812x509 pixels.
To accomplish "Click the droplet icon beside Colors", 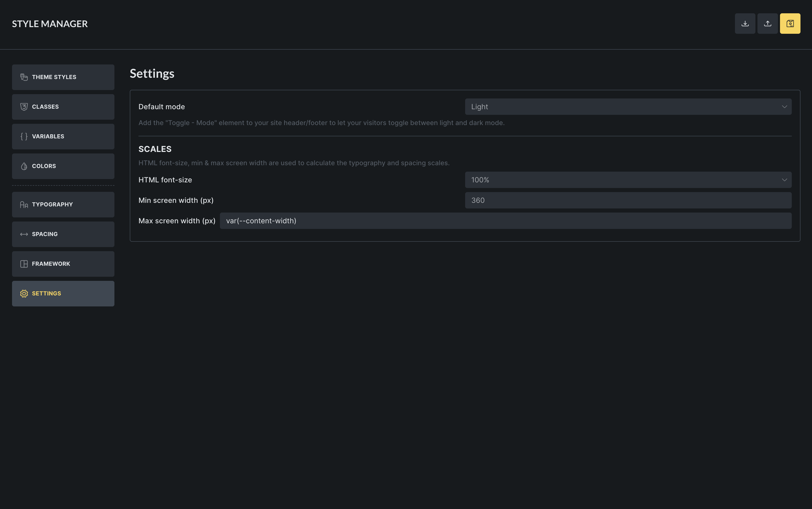I will (24, 166).
